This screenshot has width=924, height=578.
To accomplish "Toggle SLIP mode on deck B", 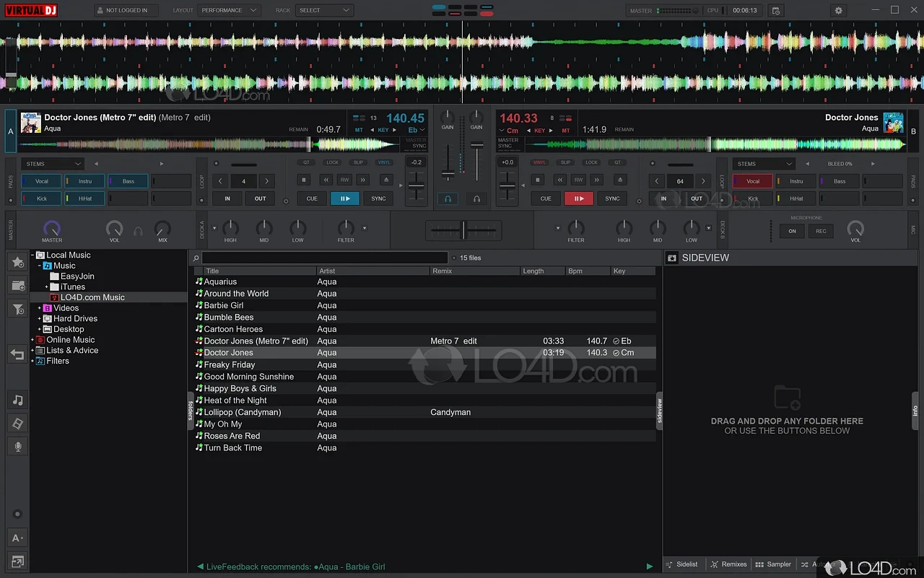I will (566, 162).
